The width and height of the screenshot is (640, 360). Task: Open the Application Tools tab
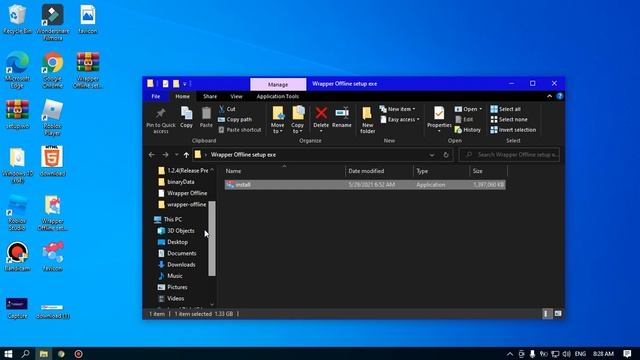point(278,96)
